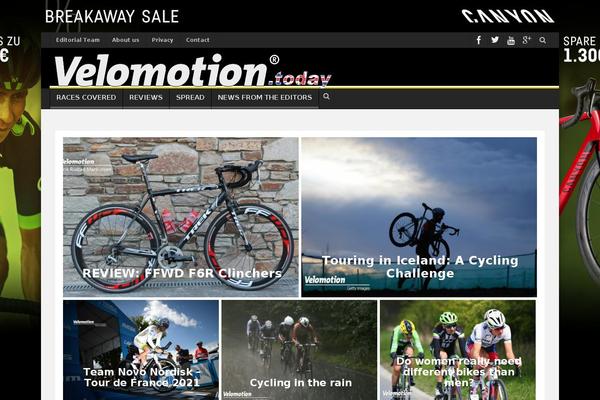This screenshot has width=600, height=400.
Task: Open the Contact link
Action: click(x=197, y=40)
